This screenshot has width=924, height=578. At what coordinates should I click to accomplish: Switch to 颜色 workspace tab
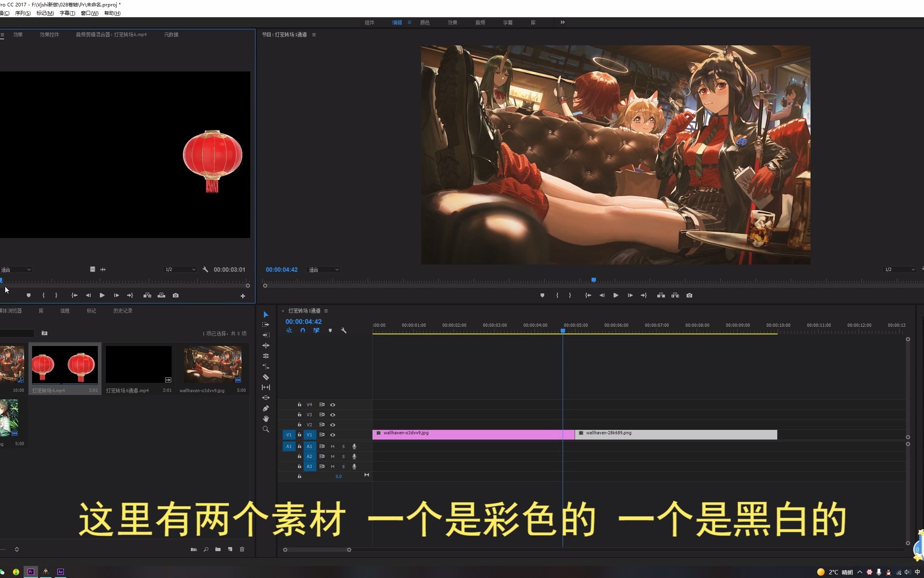(x=425, y=22)
